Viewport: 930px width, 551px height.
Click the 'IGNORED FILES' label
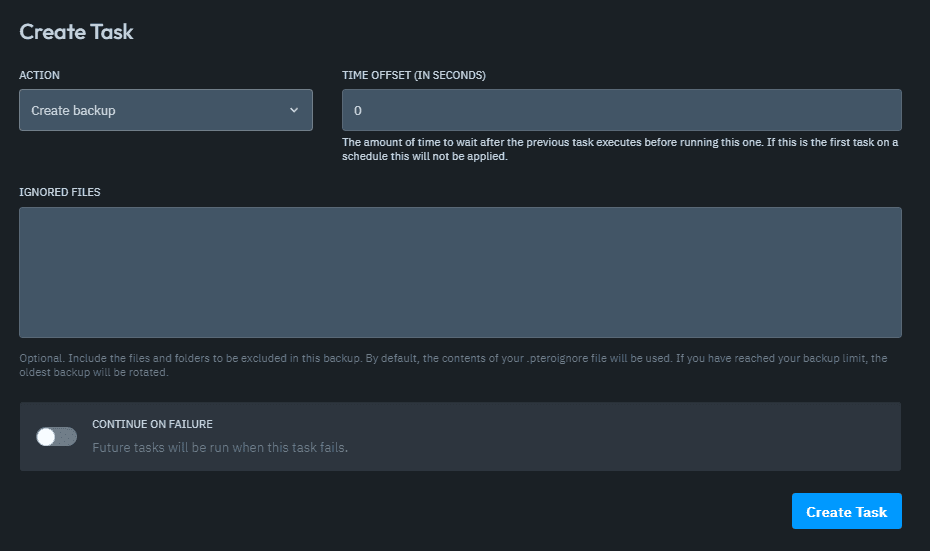(x=60, y=192)
